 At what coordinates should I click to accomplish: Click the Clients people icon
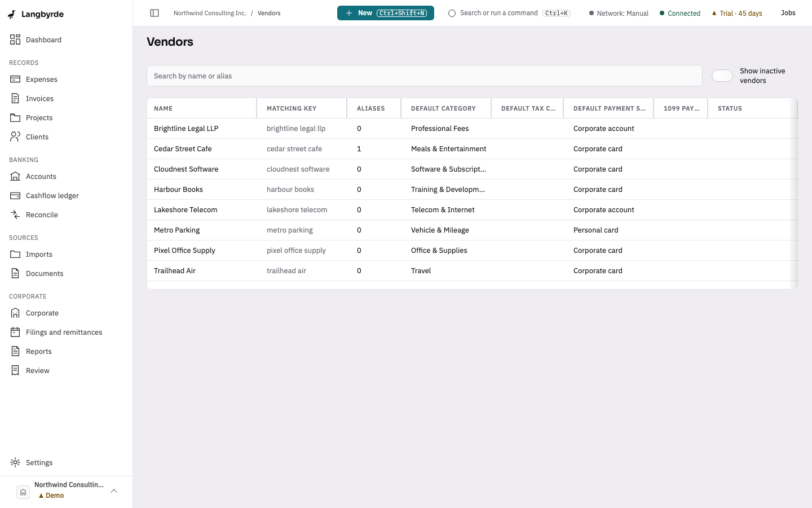(x=15, y=137)
